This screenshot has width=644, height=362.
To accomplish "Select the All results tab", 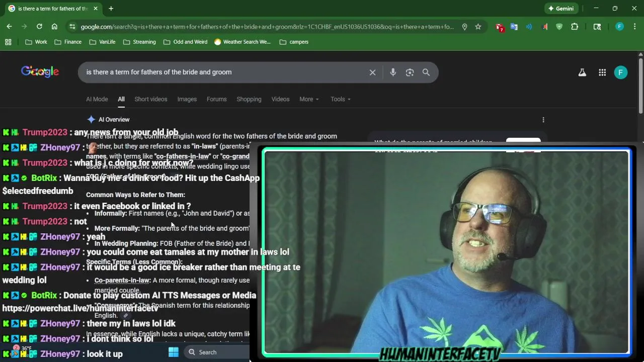I will (x=121, y=99).
